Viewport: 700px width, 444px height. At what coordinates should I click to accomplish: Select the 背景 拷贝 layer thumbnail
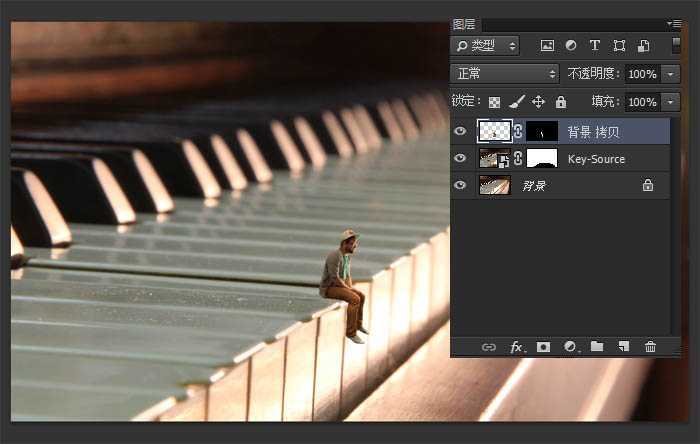tap(495, 131)
